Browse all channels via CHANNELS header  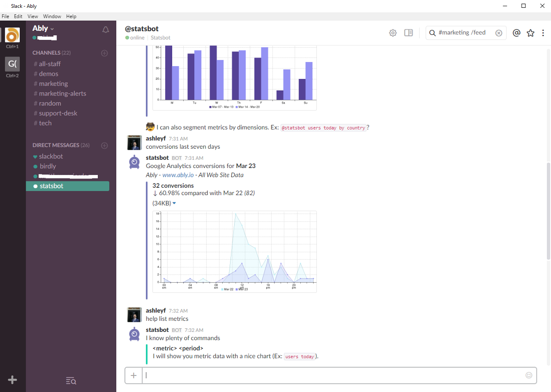point(51,53)
